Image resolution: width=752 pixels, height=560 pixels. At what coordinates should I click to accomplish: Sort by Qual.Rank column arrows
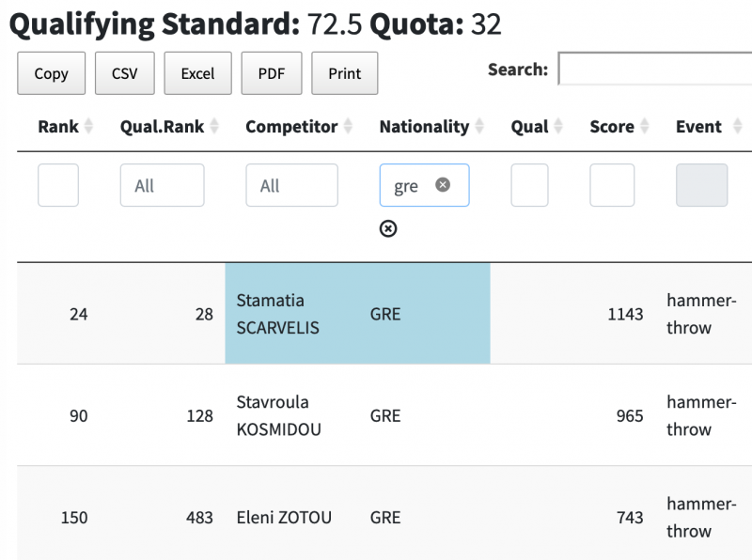pyautogui.click(x=214, y=127)
